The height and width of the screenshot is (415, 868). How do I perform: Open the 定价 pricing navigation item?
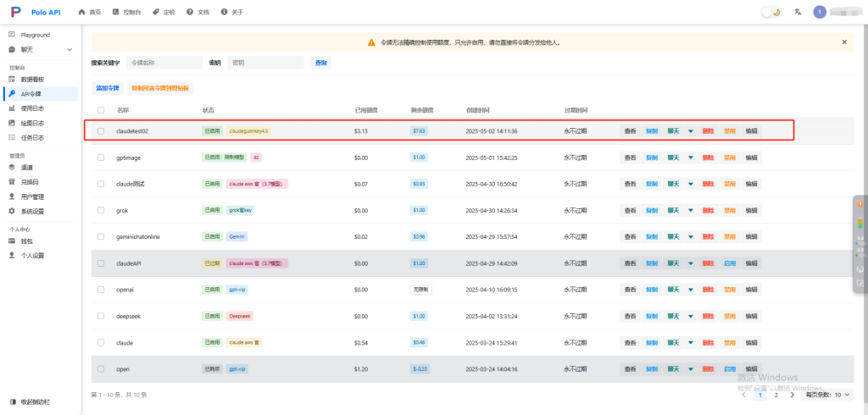click(164, 12)
